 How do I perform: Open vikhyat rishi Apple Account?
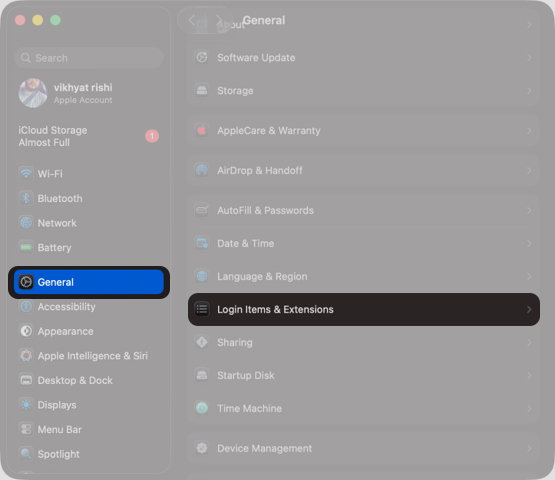click(x=89, y=93)
